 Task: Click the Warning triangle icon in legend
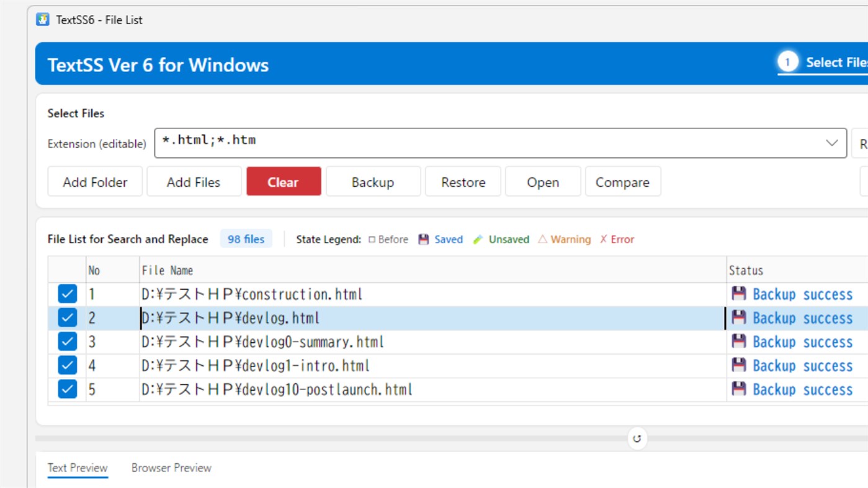[x=542, y=239]
